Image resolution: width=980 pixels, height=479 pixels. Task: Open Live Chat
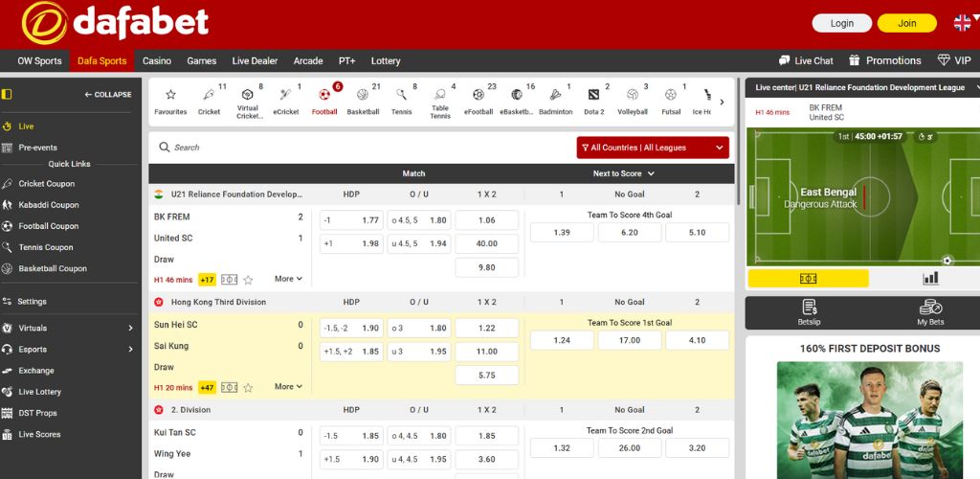coord(806,60)
